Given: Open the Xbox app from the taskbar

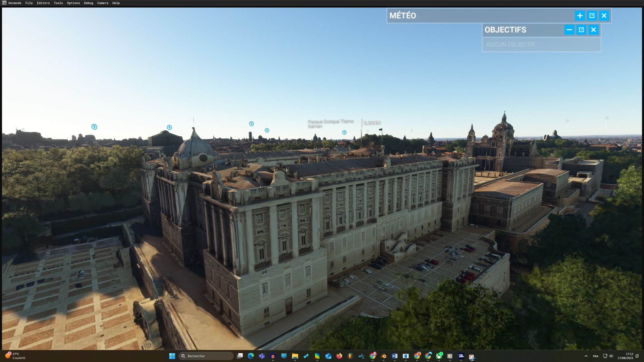Looking at the screenshot, I should point(439,356).
